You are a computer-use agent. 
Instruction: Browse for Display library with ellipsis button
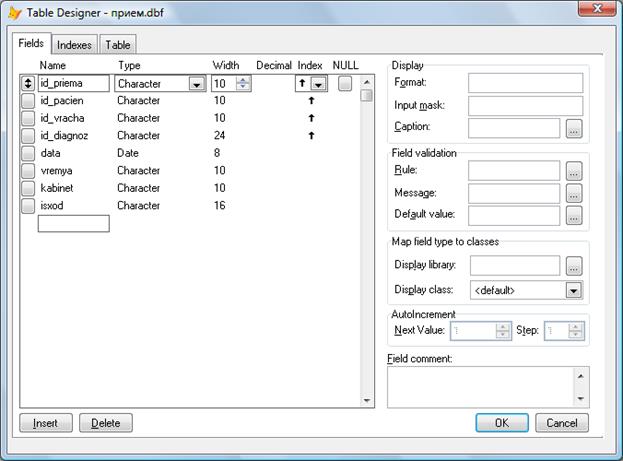point(573,265)
